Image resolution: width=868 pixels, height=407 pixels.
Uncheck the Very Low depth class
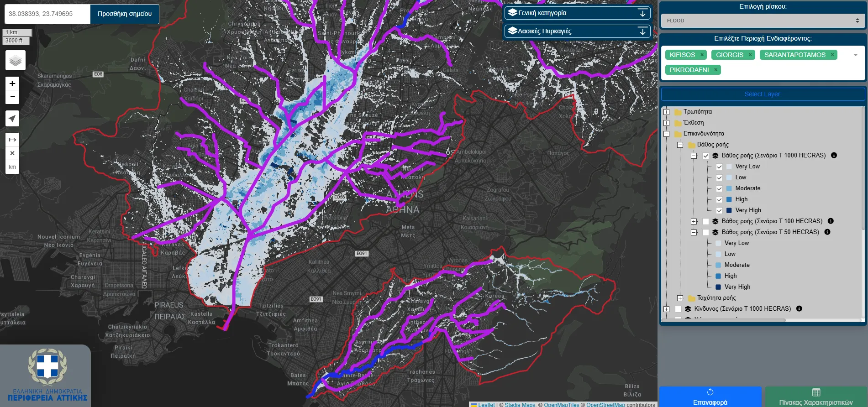click(719, 167)
